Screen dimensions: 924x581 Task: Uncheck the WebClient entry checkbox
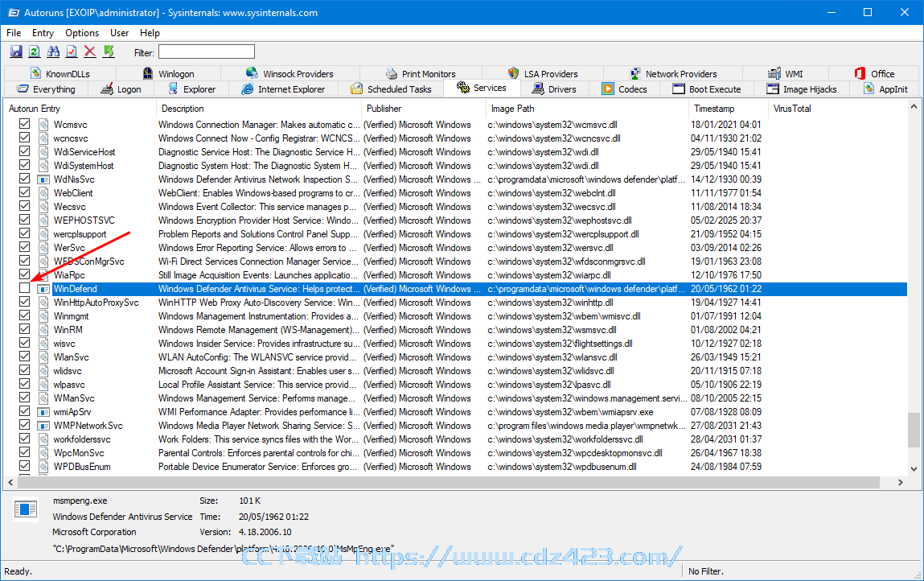click(24, 192)
